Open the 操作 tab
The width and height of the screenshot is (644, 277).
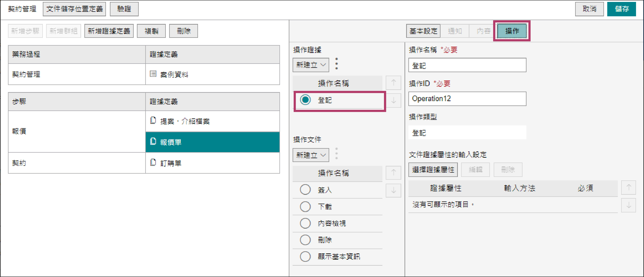click(512, 31)
